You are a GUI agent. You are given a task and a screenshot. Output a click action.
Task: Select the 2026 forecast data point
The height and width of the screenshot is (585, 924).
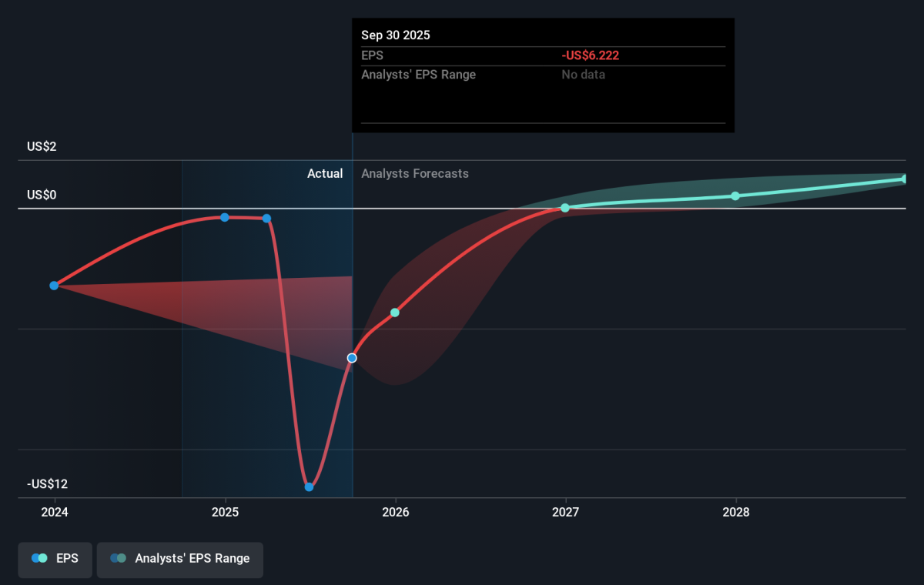point(395,313)
